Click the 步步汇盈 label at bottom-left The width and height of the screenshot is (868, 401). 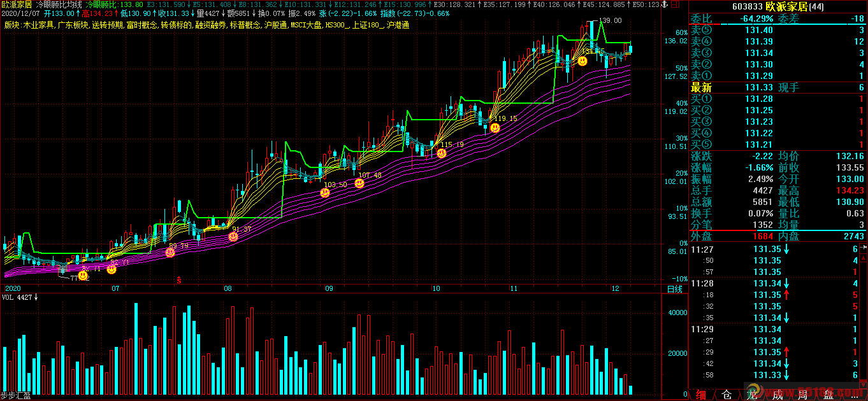point(16,396)
